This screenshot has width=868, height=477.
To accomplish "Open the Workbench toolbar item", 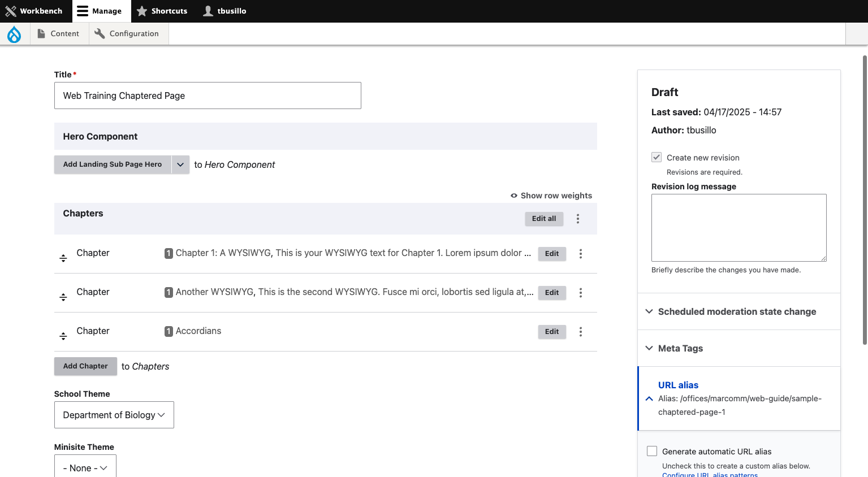I will [x=34, y=11].
